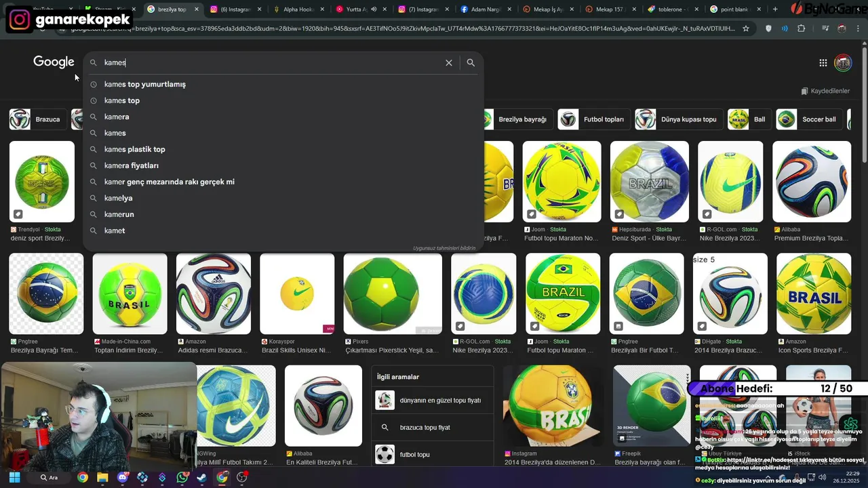
Task: Open Steam from the taskbar
Action: (201, 477)
